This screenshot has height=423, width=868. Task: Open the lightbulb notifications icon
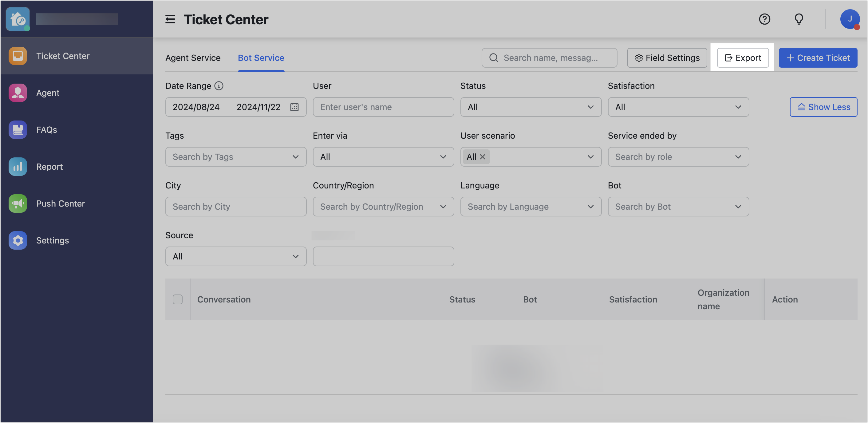point(799,19)
